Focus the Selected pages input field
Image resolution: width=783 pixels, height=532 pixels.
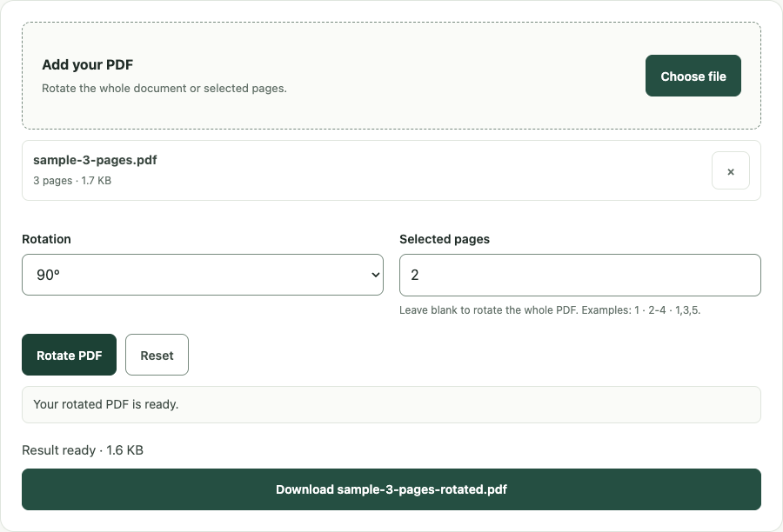tap(580, 275)
